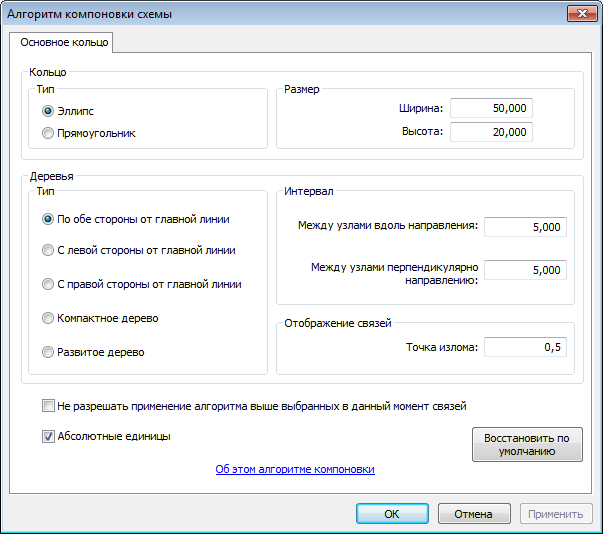Choose По обе стороны от главной линии
The width and height of the screenshot is (603, 534).
pos(48,218)
